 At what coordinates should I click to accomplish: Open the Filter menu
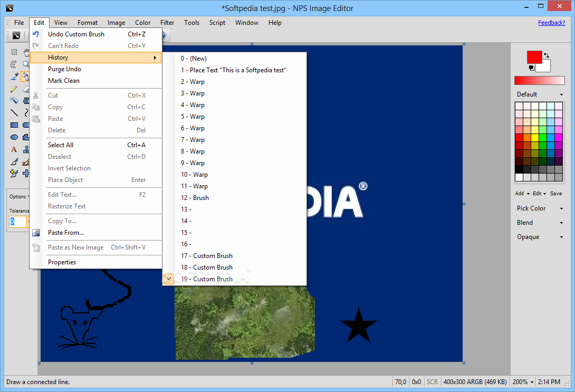tap(167, 23)
